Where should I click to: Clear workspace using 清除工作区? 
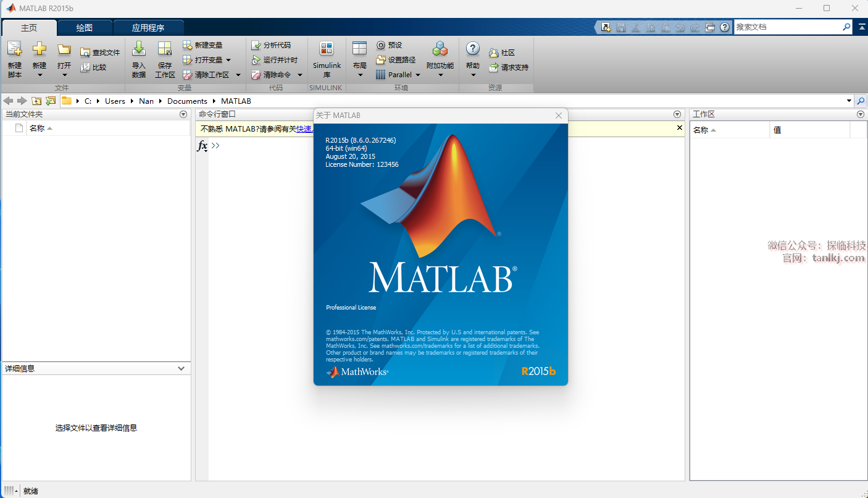click(x=206, y=75)
